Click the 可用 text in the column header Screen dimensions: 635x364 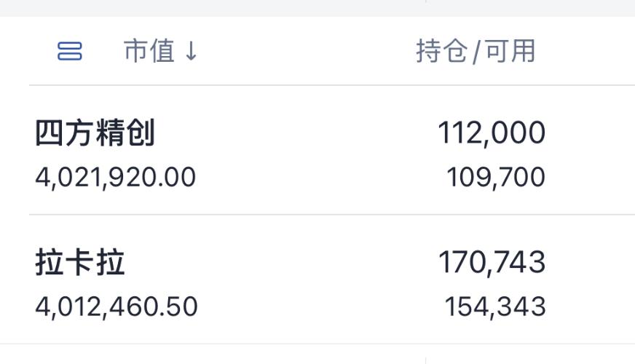[x=510, y=52]
